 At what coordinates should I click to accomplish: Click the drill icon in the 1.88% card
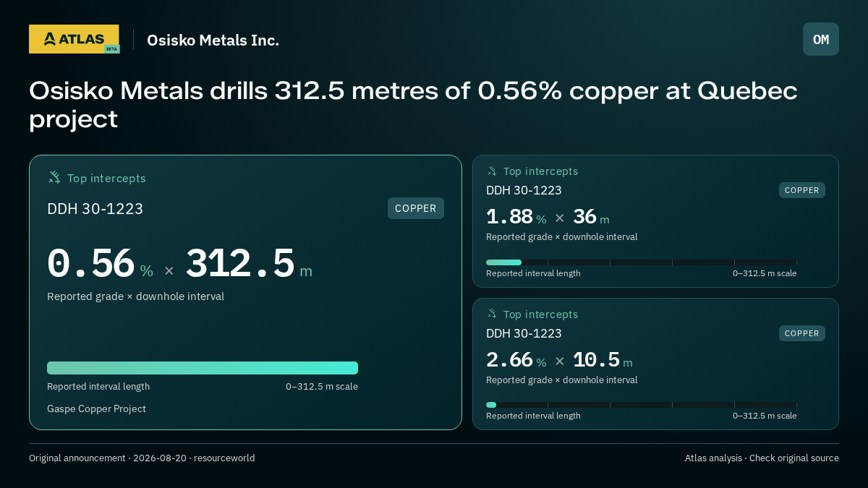pos(492,171)
